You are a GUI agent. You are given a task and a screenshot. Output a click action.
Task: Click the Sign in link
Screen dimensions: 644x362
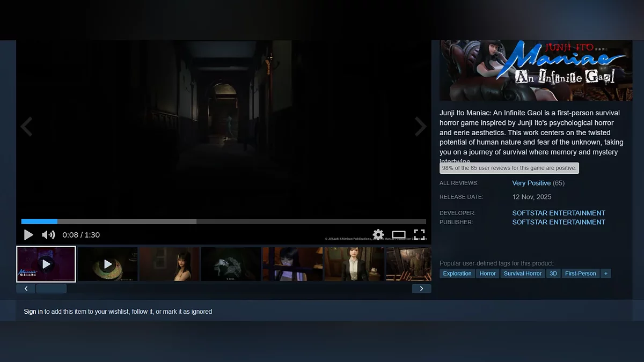33,312
